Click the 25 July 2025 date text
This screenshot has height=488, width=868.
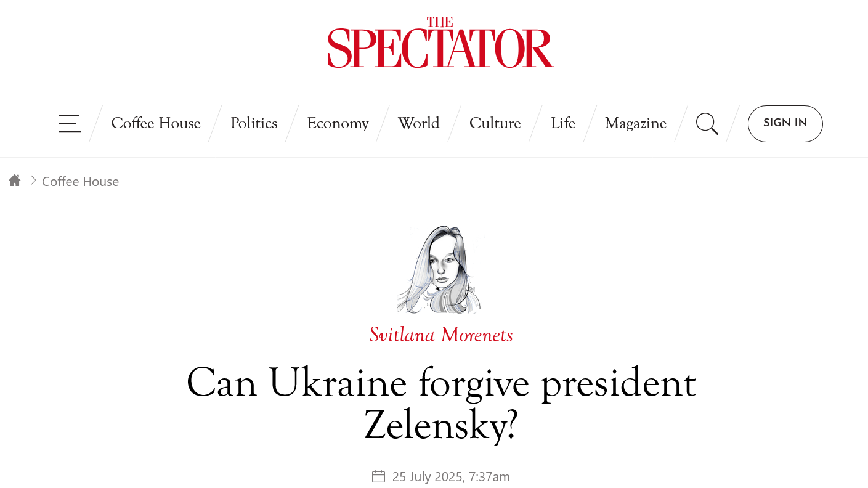[x=451, y=477]
